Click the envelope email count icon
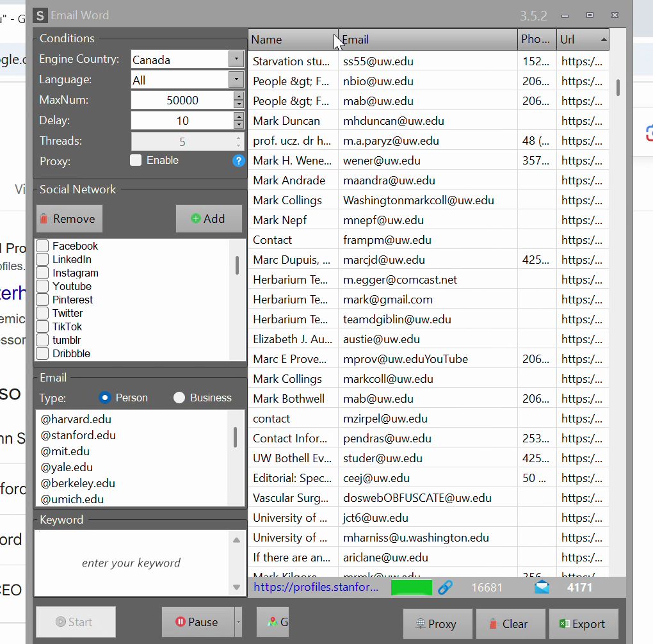The image size is (653, 644). [x=542, y=588]
